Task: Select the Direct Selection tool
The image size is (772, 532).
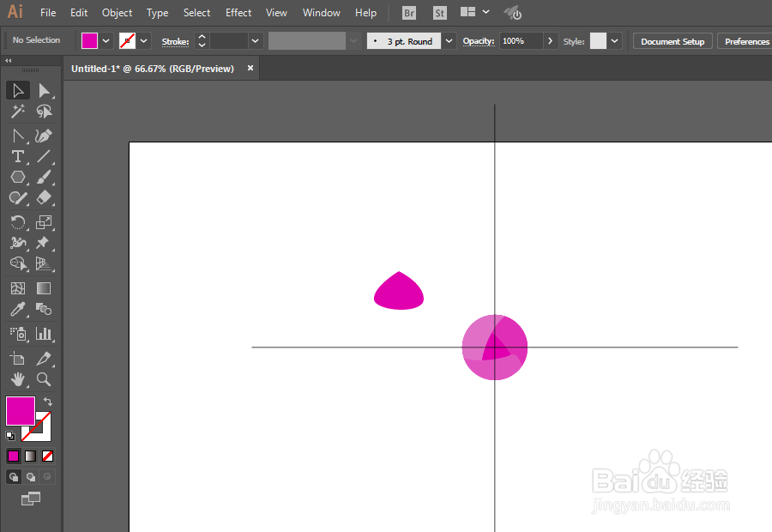Action: (x=44, y=91)
